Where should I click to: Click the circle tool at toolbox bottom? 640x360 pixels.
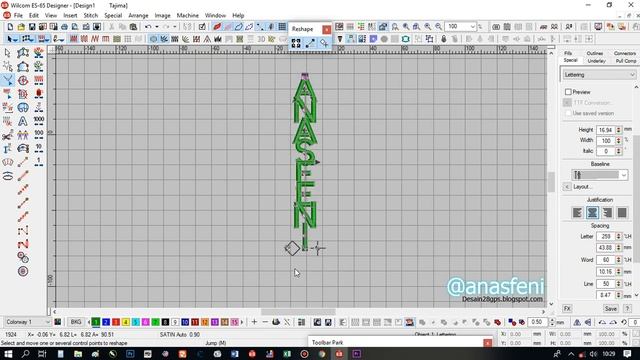(23, 271)
